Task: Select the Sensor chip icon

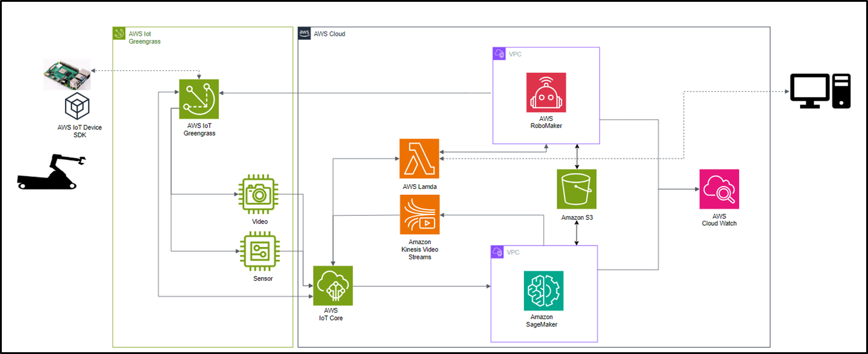Action: pyautogui.click(x=258, y=252)
